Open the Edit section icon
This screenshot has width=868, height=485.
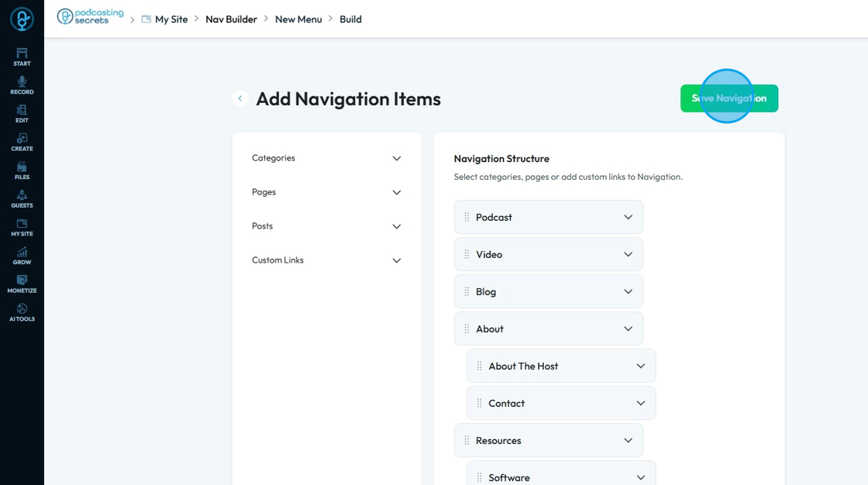[x=22, y=113]
